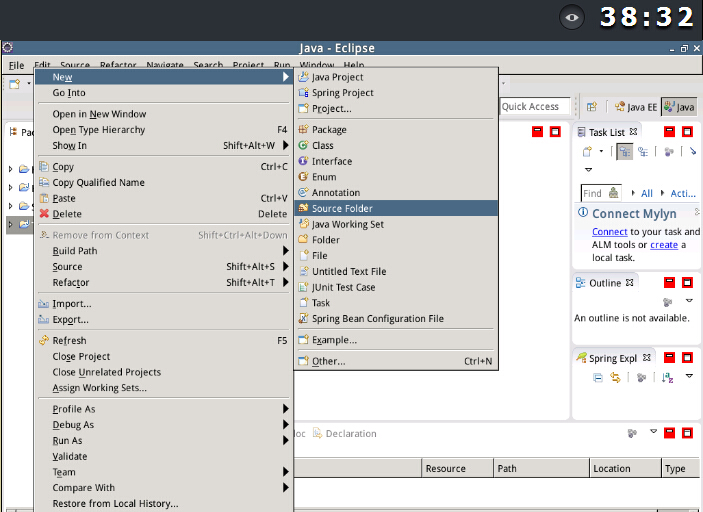Create a new Class
The image size is (703, 512).
point(396,145)
